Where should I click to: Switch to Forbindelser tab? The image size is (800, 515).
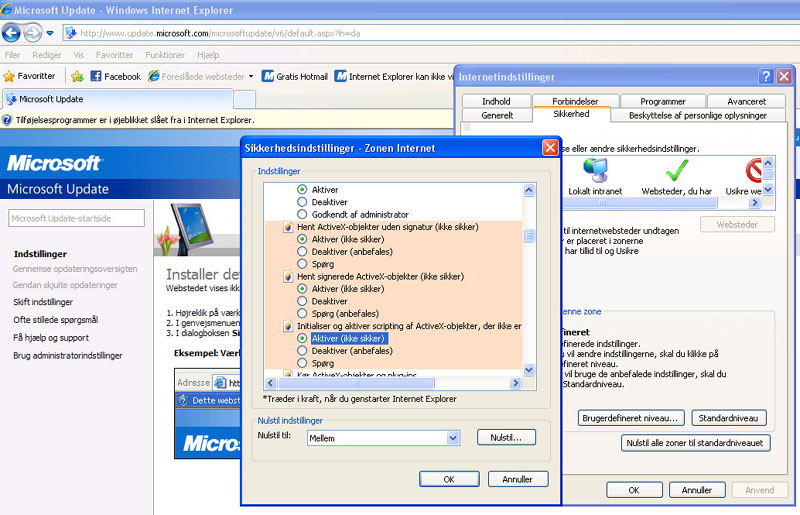pyautogui.click(x=575, y=101)
